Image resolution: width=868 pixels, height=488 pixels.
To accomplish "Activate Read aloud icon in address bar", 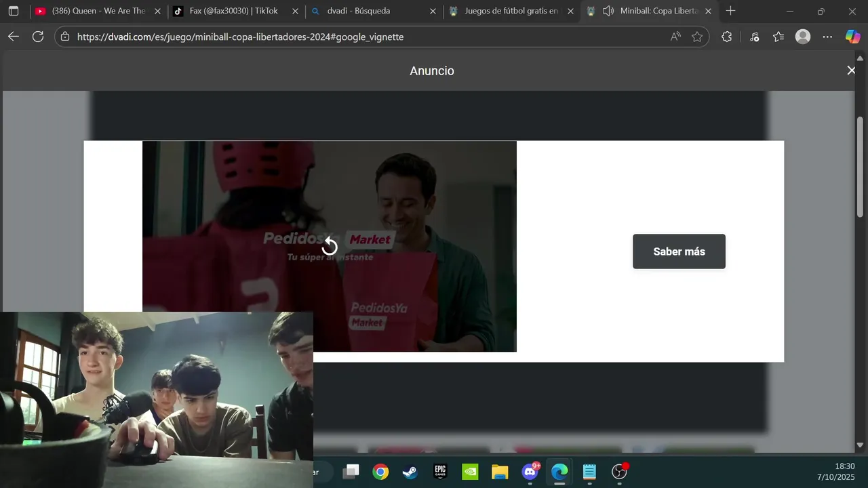I will 675,37.
